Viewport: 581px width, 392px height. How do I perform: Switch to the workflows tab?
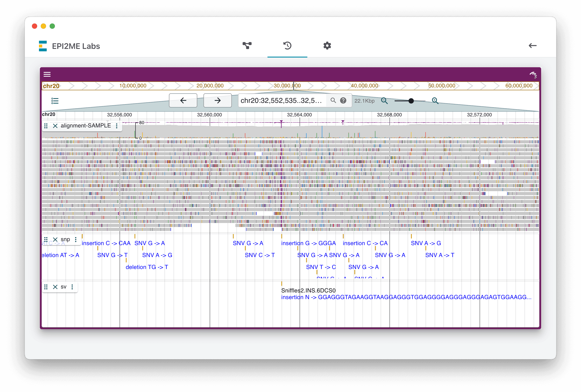[247, 46]
